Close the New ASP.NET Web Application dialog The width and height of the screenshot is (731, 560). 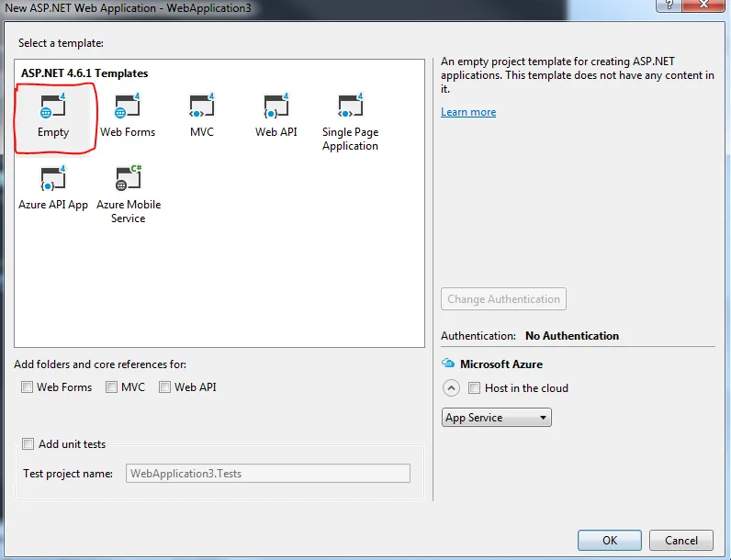point(703,6)
